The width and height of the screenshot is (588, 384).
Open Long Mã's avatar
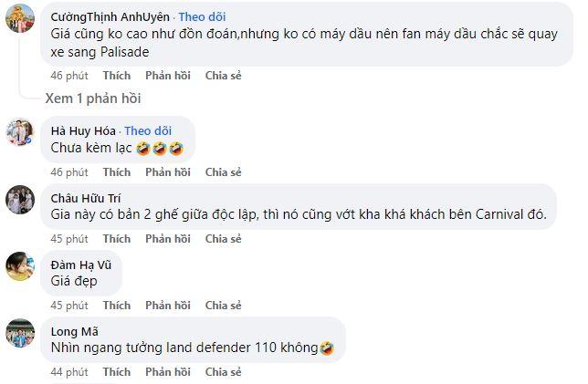point(21,332)
